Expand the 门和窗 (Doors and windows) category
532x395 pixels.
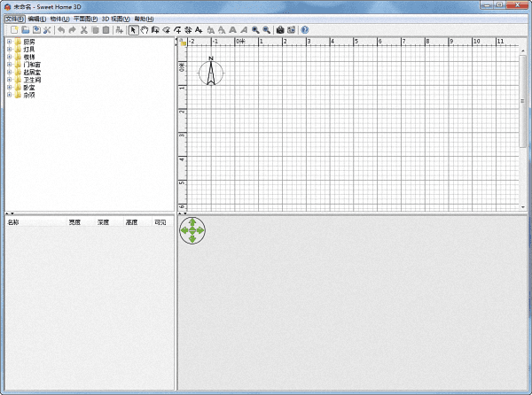click(9, 65)
